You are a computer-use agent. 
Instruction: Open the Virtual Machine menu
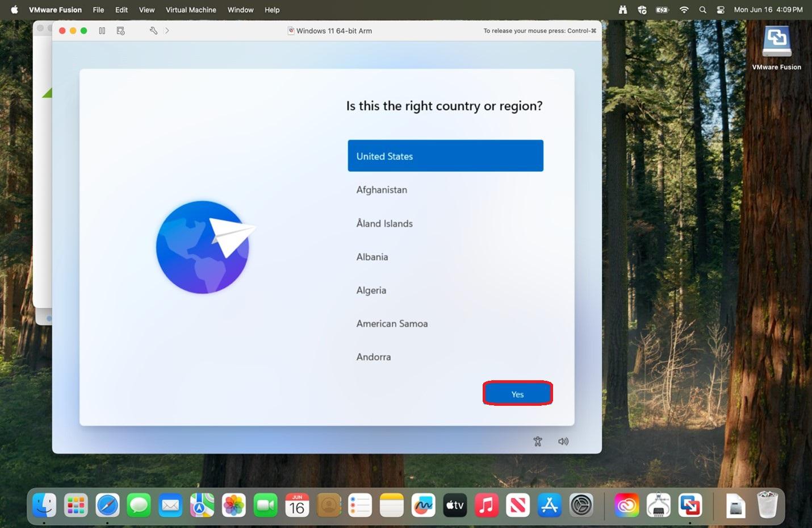[191, 10]
